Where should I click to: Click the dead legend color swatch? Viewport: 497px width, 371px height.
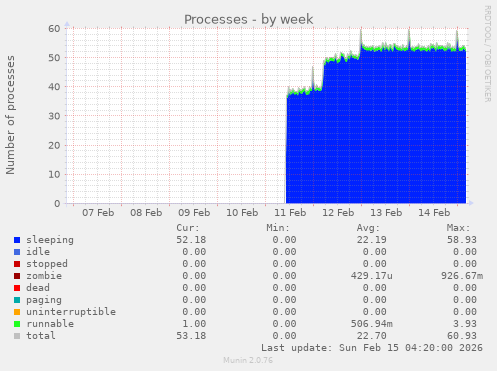click(x=17, y=288)
